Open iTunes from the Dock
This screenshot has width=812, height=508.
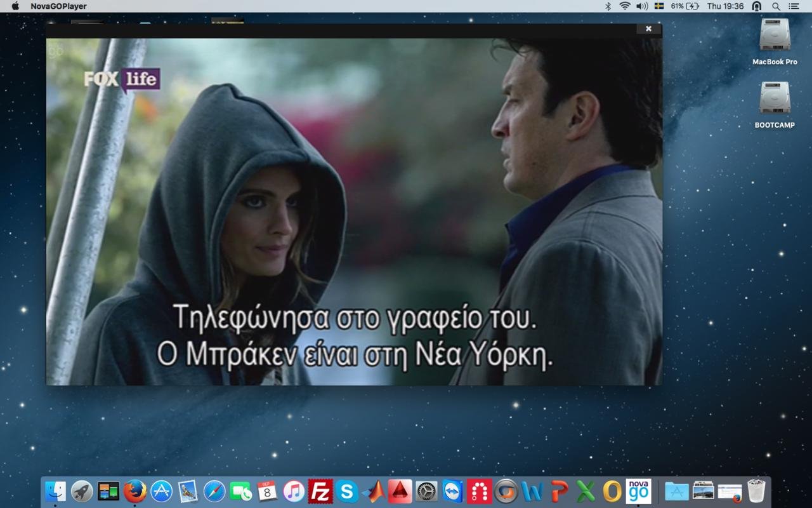pyautogui.click(x=296, y=491)
